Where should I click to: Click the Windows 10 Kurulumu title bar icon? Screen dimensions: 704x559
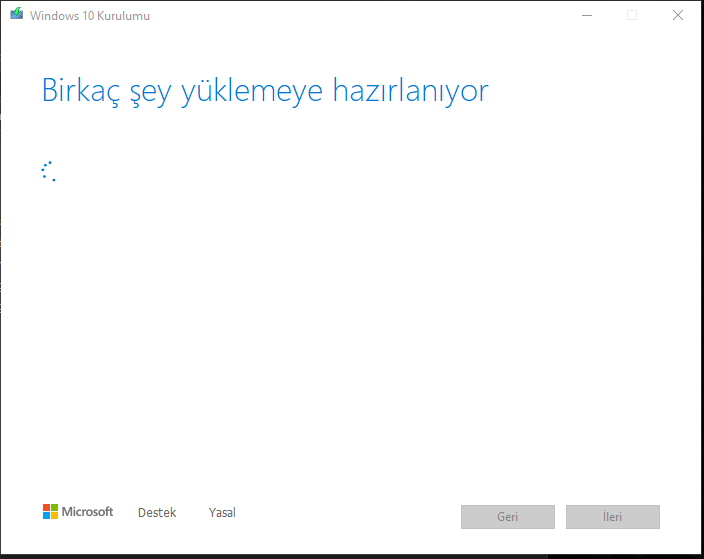click(17, 14)
